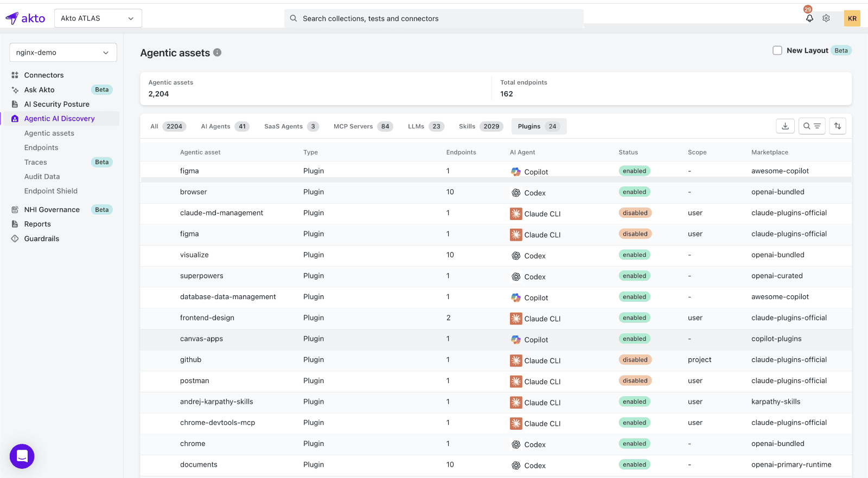Click the Claude icon in the postman row
Viewport: 868px width, 478px height.
[x=516, y=382]
